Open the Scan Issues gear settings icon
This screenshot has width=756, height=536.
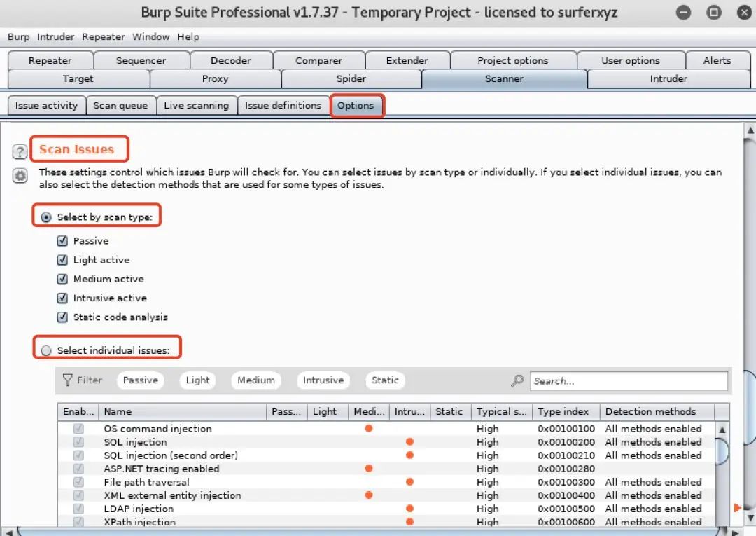pyautogui.click(x=20, y=176)
